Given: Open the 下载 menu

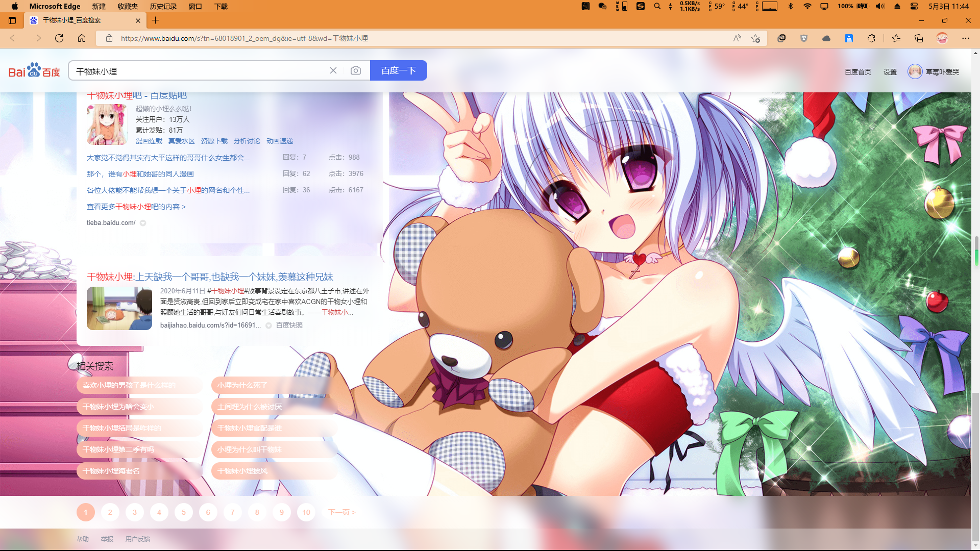Looking at the screenshot, I should (221, 6).
